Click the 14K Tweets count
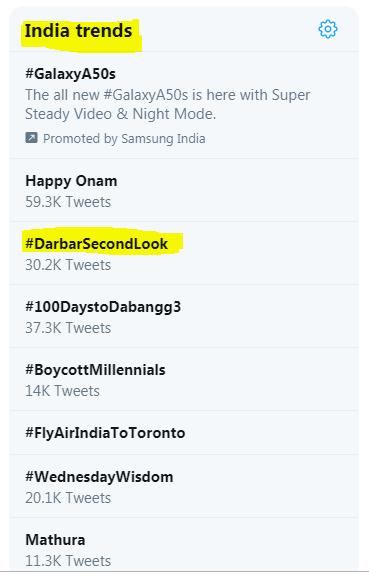 coord(62,391)
